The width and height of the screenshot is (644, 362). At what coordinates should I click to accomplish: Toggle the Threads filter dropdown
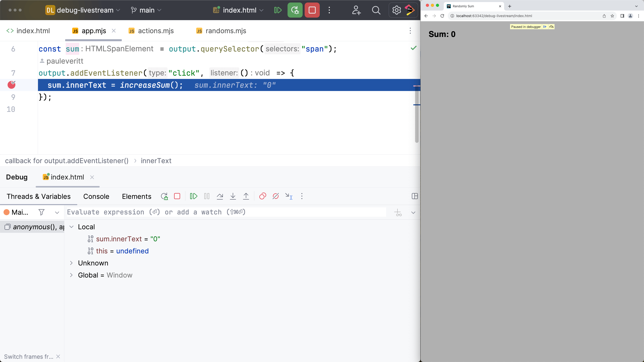click(x=57, y=213)
